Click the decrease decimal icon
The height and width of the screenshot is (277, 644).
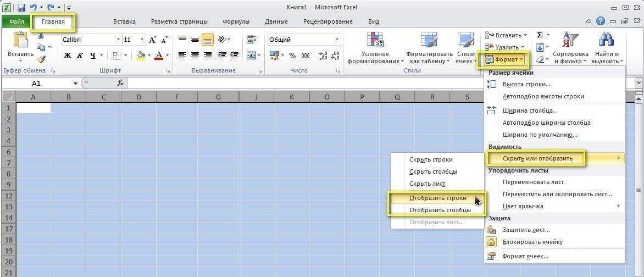coord(336,56)
